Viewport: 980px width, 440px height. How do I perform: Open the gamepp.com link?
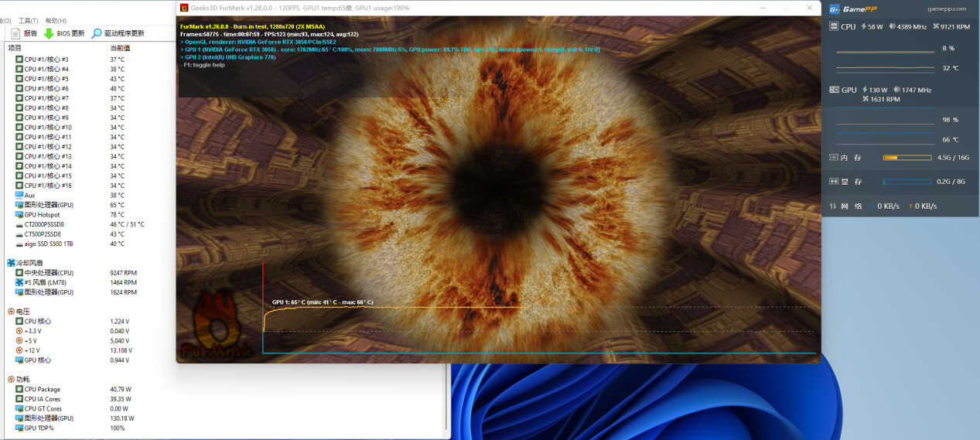pos(947,9)
